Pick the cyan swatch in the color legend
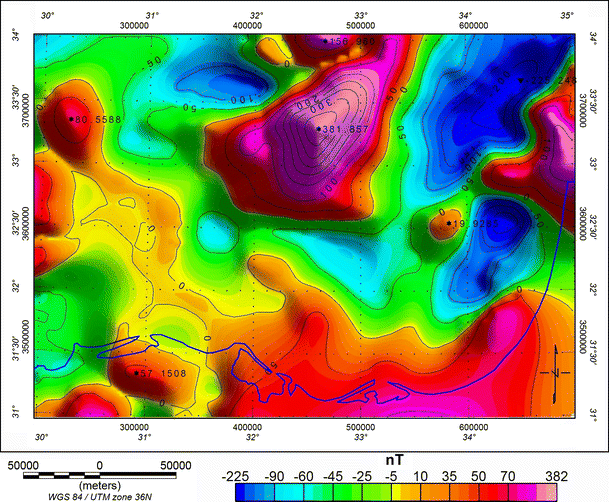 point(289,492)
